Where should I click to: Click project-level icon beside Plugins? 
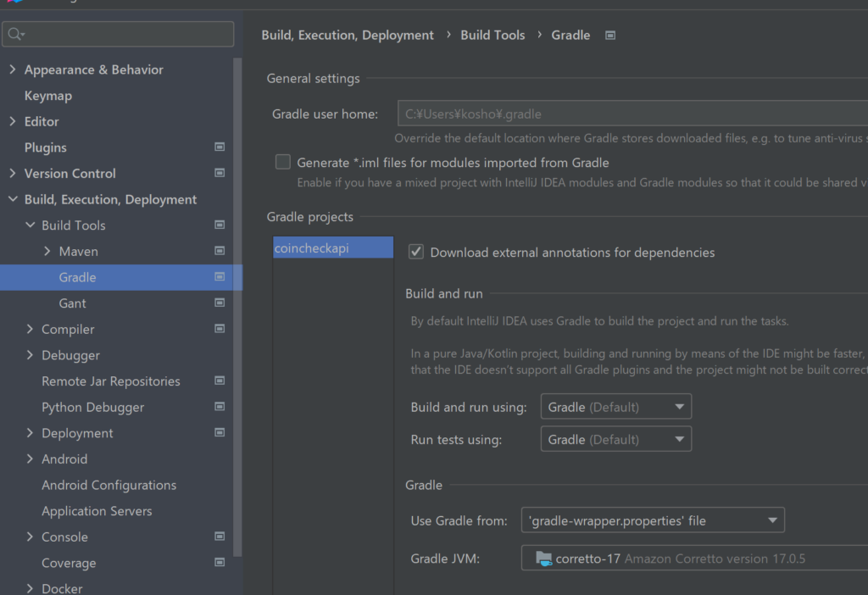point(220,147)
